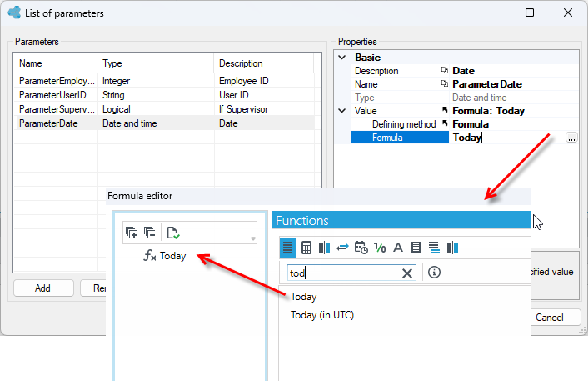The width and height of the screenshot is (588, 381).
Task: Maximize the List of parameters window
Action: (x=530, y=13)
